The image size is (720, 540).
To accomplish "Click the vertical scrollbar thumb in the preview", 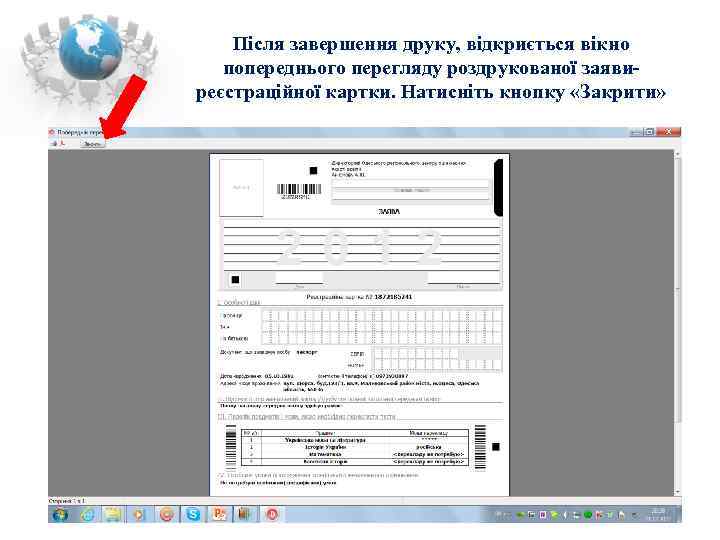I will (x=678, y=289).
